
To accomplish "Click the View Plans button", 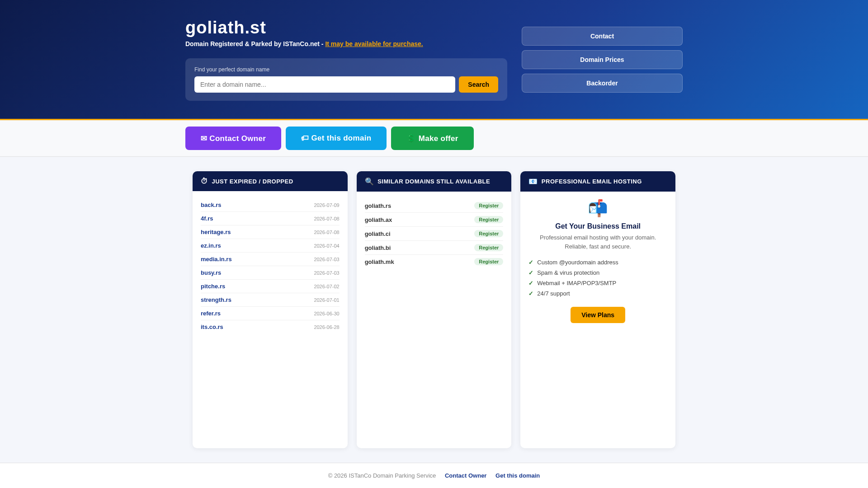I will click(598, 315).
